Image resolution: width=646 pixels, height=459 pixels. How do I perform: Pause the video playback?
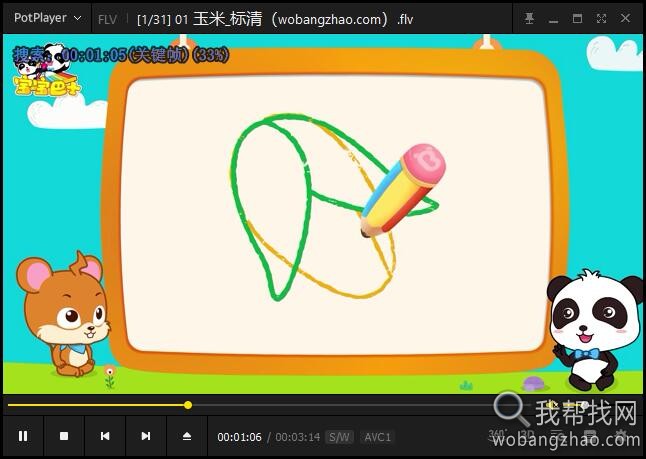point(23,436)
